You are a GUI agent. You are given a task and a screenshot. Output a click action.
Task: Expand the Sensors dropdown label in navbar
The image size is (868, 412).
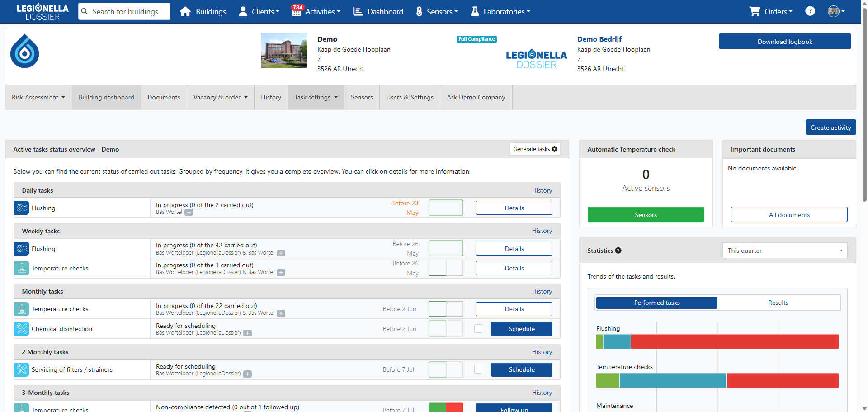point(442,12)
